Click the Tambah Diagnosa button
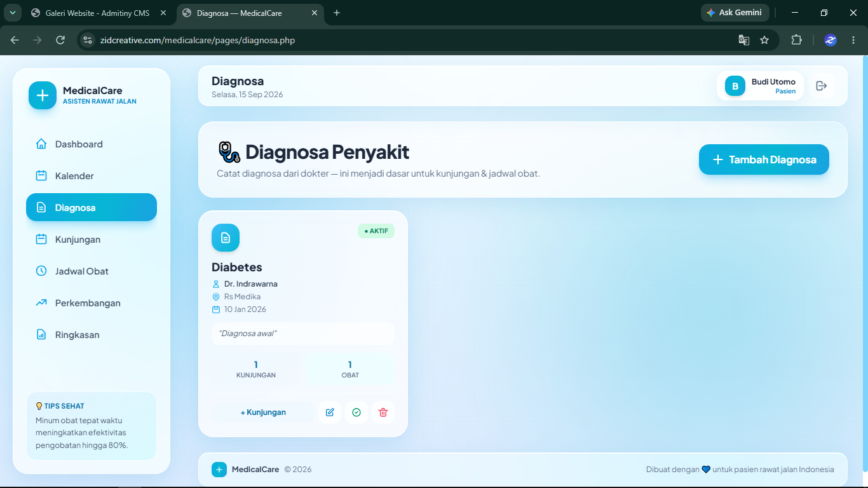 pyautogui.click(x=764, y=159)
